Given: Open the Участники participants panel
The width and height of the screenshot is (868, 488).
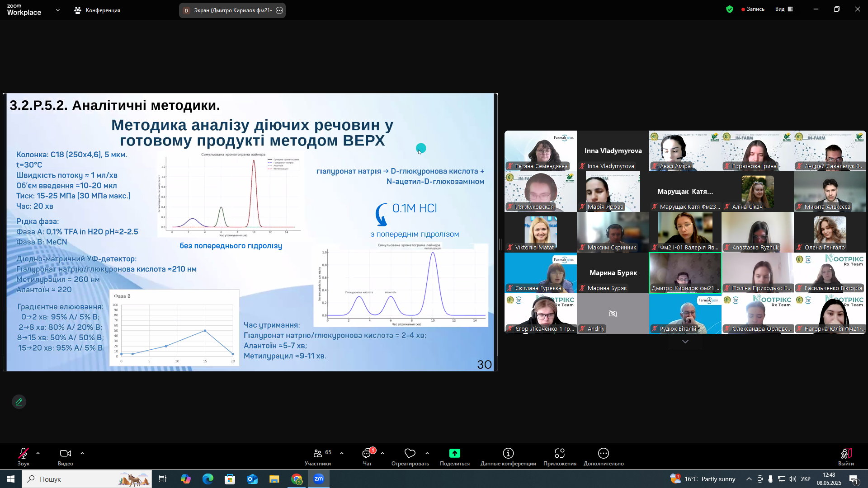Looking at the screenshot, I should click(x=318, y=457).
